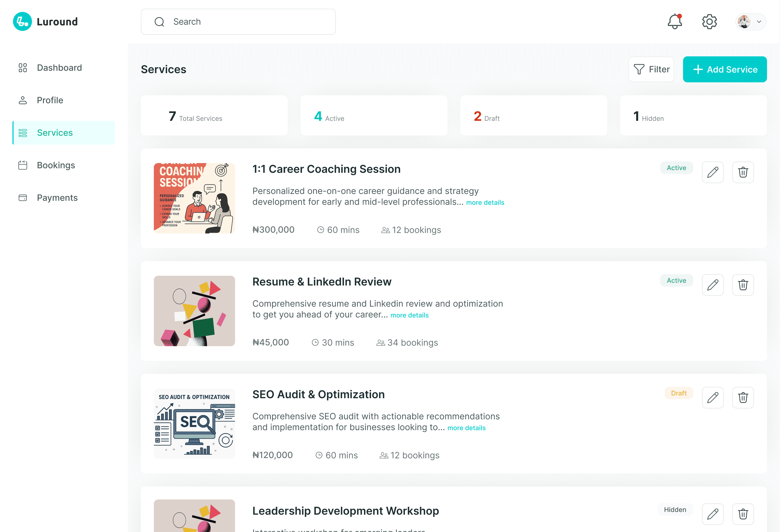Click the SEO Audit & Optimization thumbnail
Viewport: 780px width, 532px height.
click(x=194, y=424)
